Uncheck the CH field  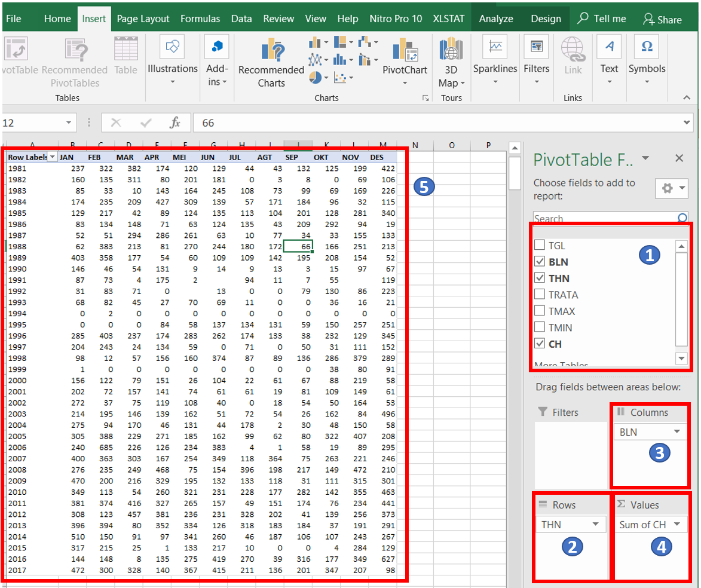540,344
